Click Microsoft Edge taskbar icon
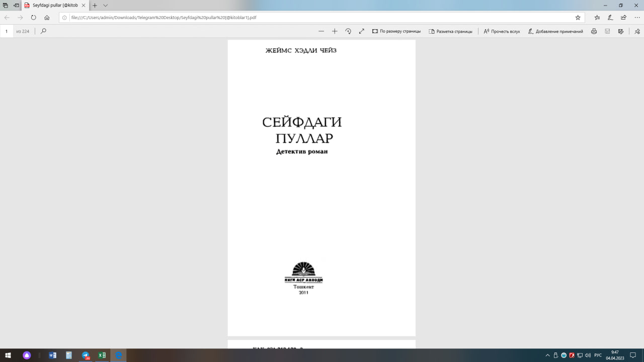The height and width of the screenshot is (362, 644). 118,355
